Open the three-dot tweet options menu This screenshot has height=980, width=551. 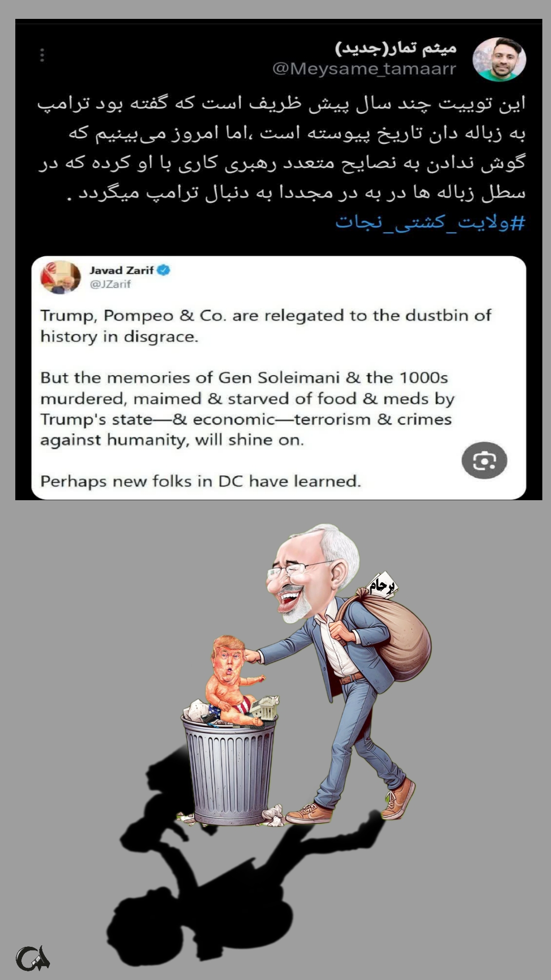[x=42, y=55]
